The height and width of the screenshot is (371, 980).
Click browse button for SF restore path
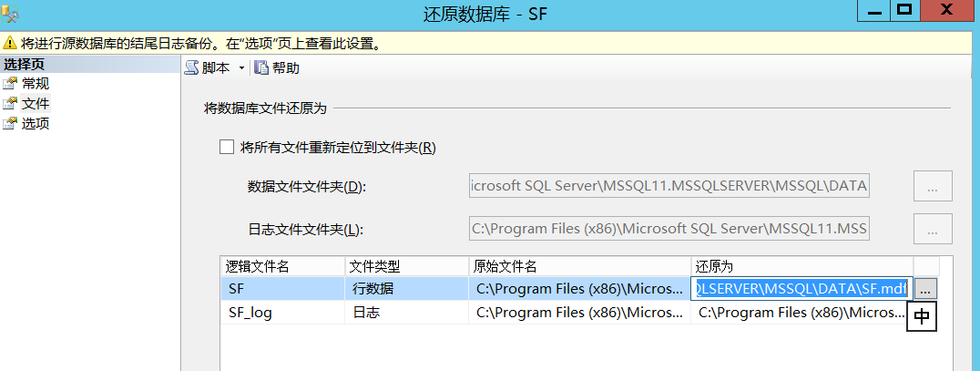924,288
